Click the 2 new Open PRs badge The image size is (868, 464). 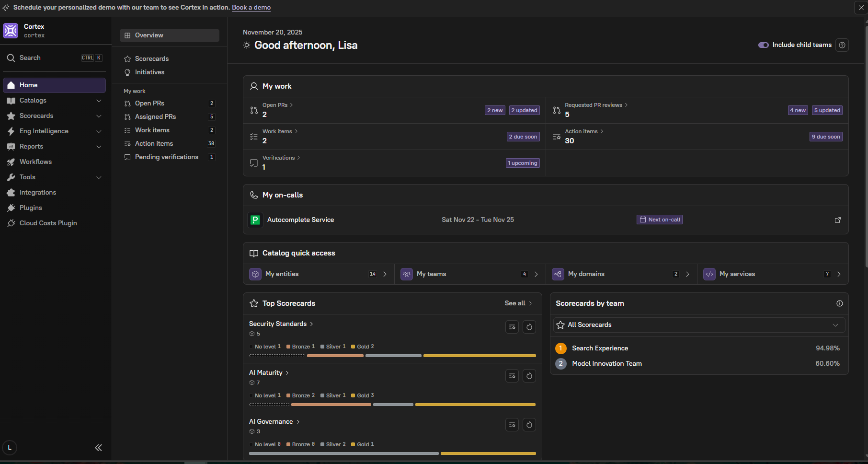(x=495, y=110)
